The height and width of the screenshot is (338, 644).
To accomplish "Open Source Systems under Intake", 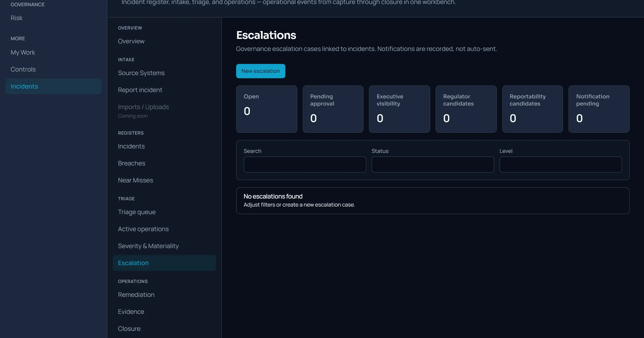I will click(164, 73).
